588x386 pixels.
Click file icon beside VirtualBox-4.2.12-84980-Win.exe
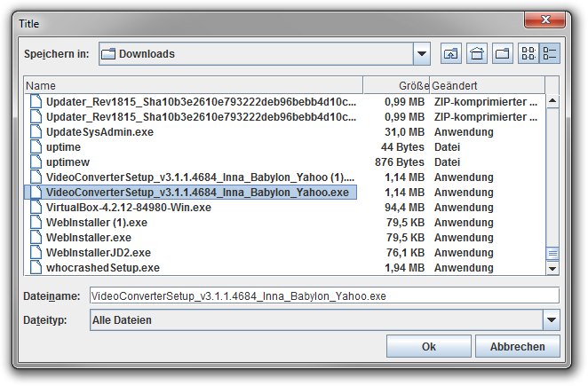click(36, 208)
